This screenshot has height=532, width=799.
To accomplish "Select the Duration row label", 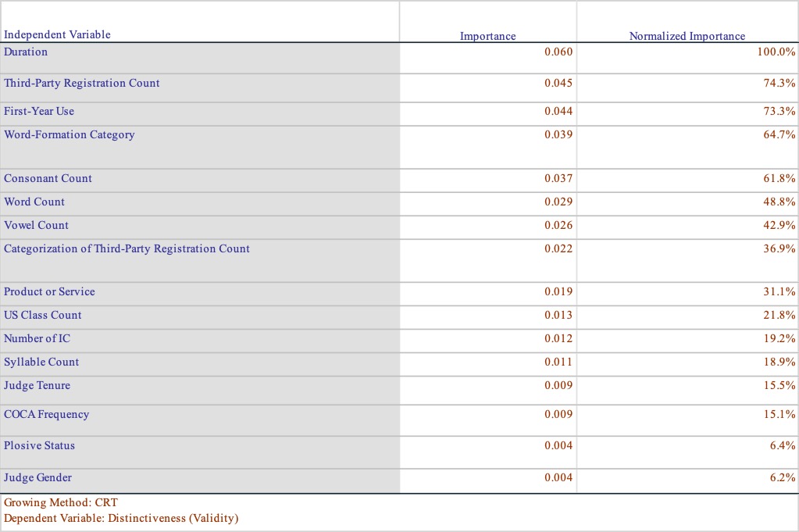I will point(26,52).
